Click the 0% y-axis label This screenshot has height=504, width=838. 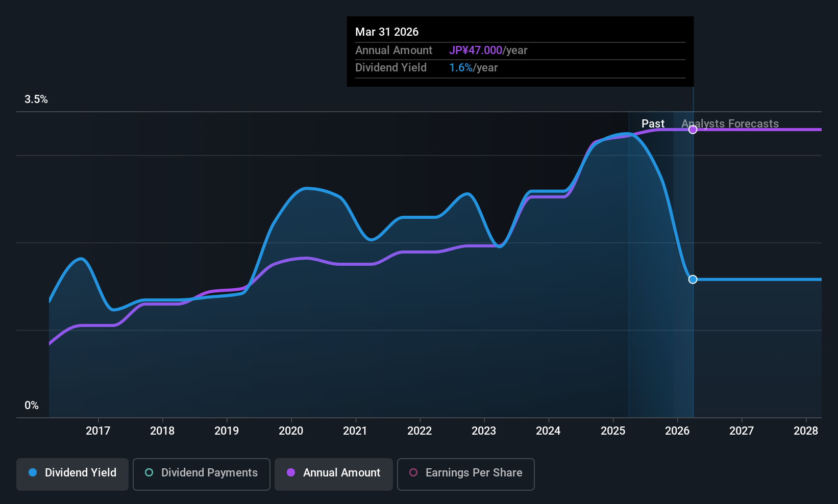tap(32, 406)
